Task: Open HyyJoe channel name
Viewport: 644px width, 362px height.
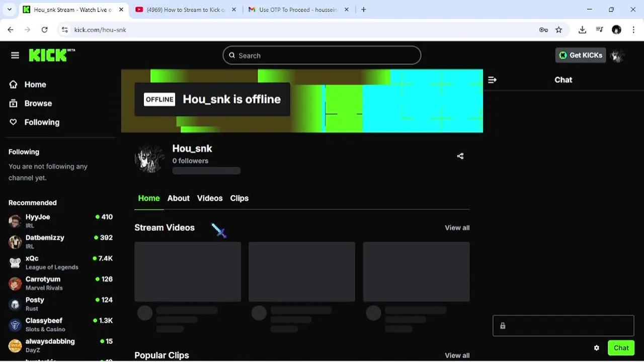Action: pyautogui.click(x=38, y=217)
